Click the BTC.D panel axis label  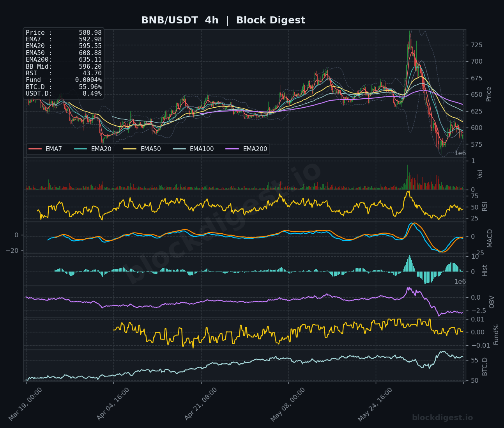(x=485, y=366)
